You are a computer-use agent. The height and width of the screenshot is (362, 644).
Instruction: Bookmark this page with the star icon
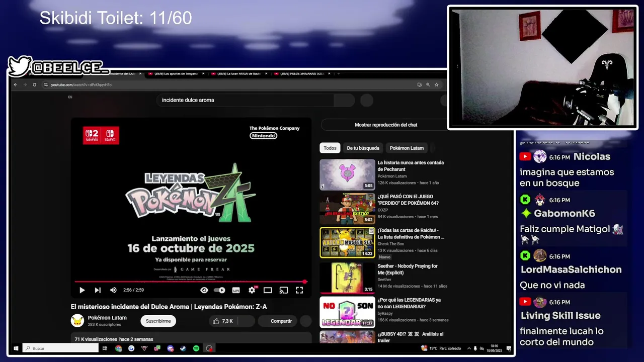tap(437, 84)
